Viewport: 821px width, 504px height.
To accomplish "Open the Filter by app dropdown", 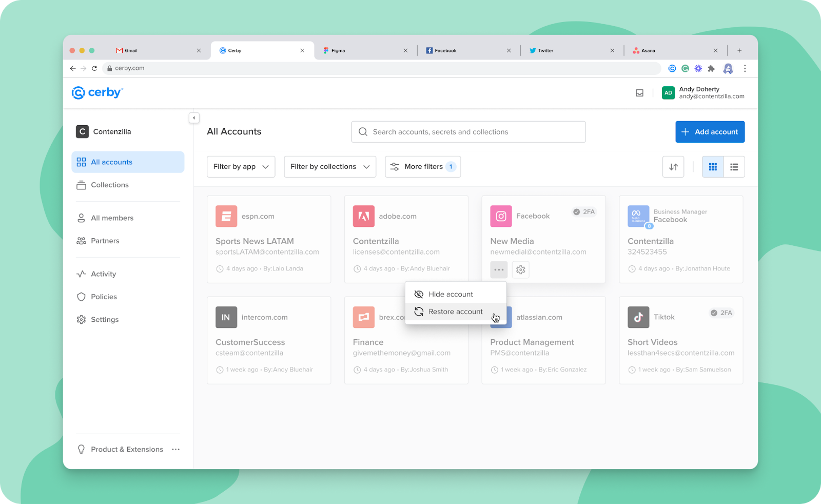I will coord(241,167).
